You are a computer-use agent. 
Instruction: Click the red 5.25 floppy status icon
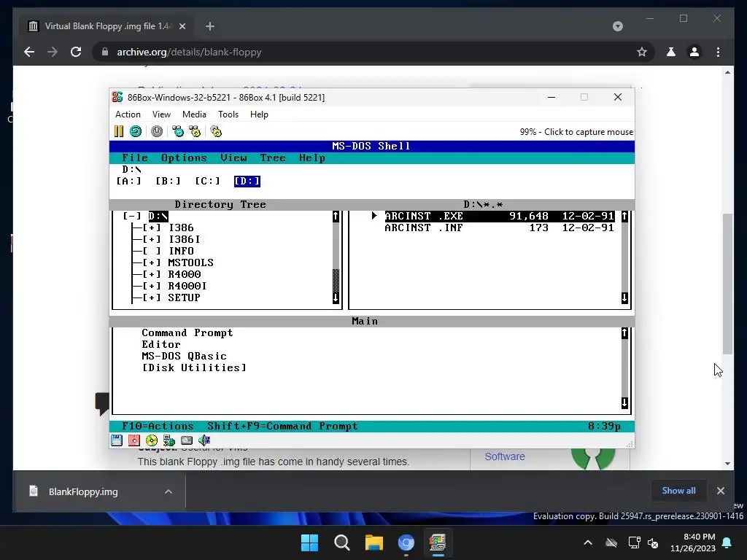(134, 440)
